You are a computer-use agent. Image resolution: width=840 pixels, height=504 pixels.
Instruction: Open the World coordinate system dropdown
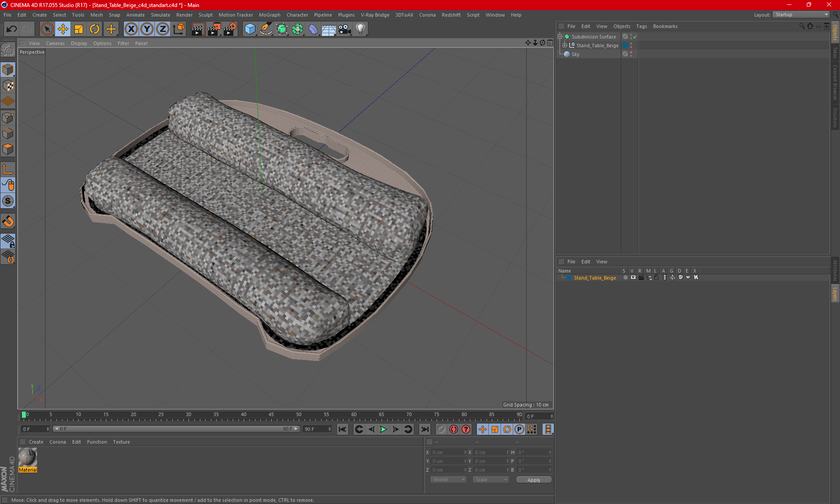(x=448, y=479)
